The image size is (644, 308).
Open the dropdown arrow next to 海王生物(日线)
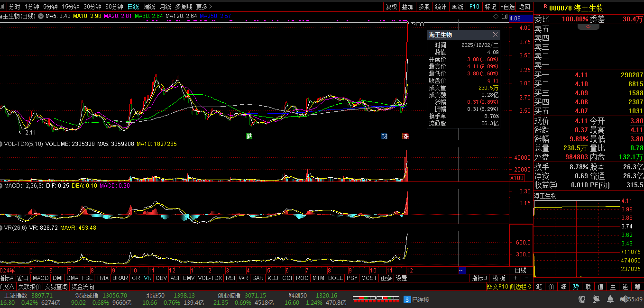point(40,17)
